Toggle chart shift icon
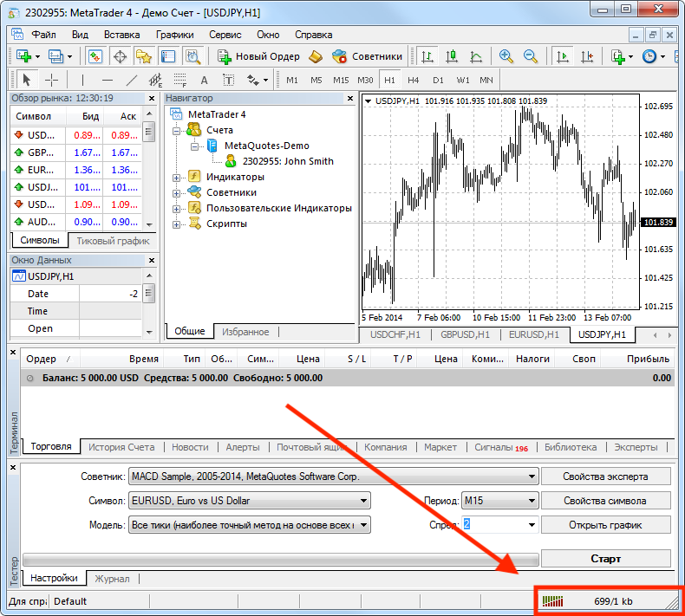The image size is (685, 616). [587, 56]
